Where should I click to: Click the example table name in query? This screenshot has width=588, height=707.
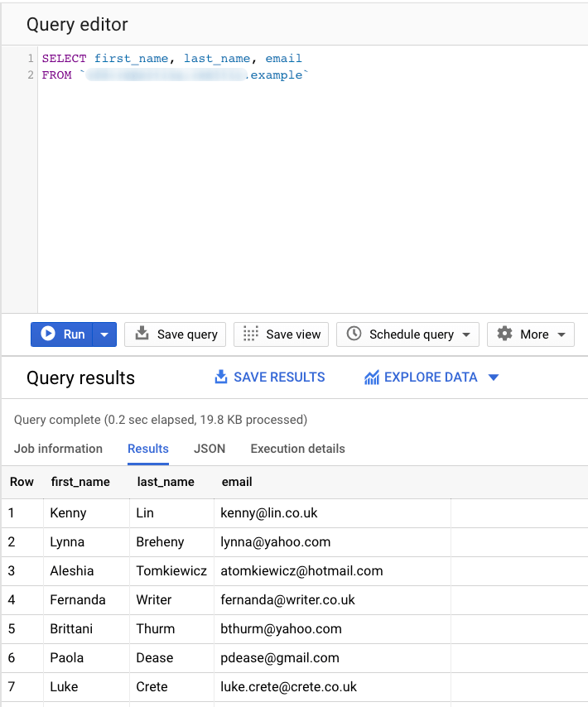click(x=277, y=75)
